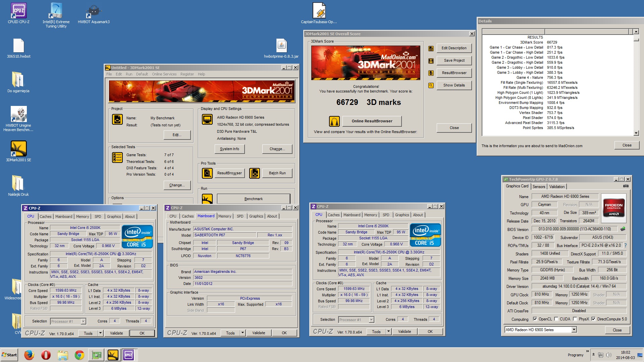This screenshot has width=644, height=362.
Task: Toggle the CUDA checkbox in GPU-Z
Action: (x=556, y=319)
